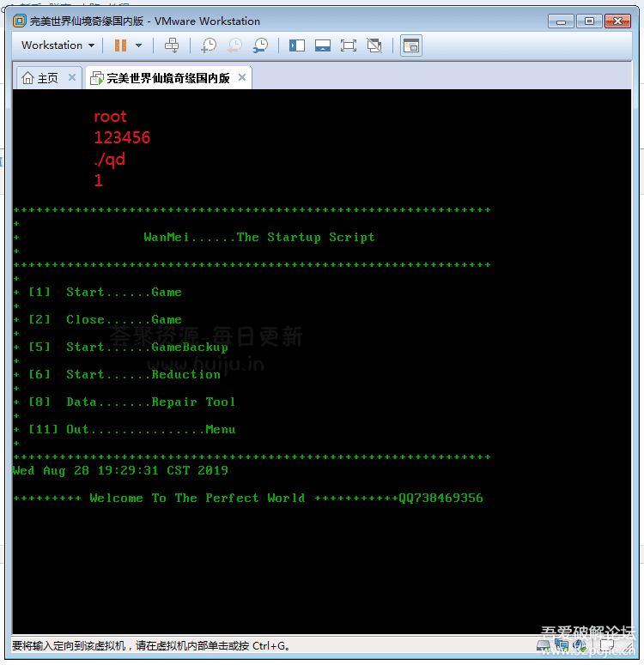Enter full screen mode

pyautogui.click(x=349, y=45)
